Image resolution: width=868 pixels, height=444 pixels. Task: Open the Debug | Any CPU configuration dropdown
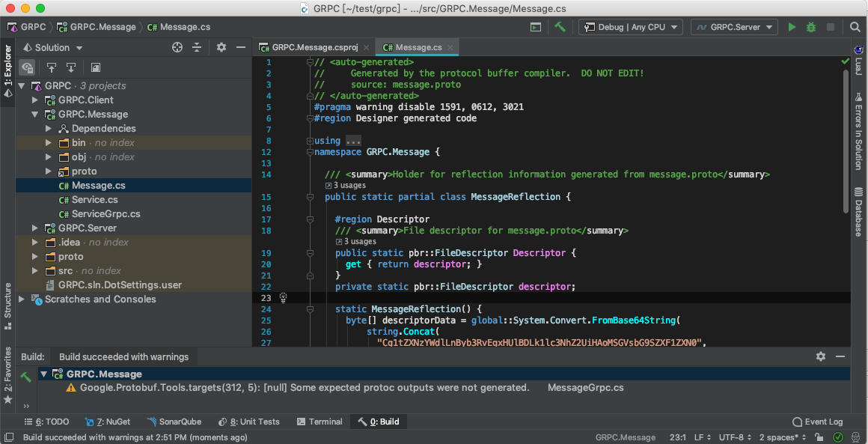pos(631,26)
